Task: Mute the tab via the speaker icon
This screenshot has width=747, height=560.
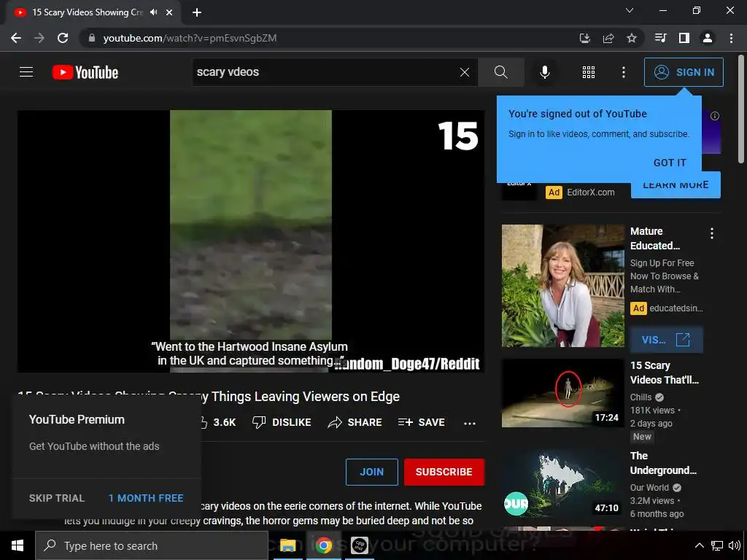Action: pyautogui.click(x=153, y=12)
